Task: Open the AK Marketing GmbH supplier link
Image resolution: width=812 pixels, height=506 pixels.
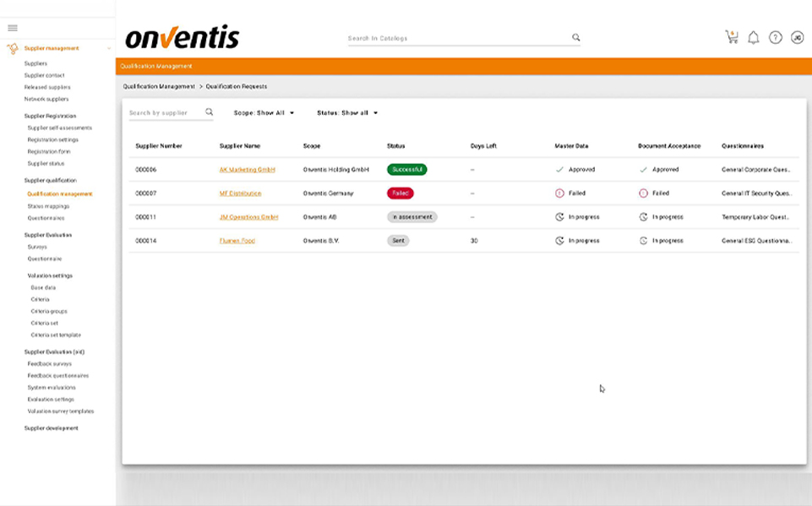Action: coord(248,170)
